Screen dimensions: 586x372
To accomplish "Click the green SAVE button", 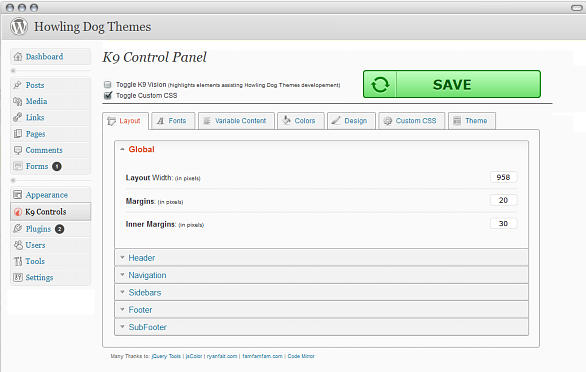I will (452, 84).
